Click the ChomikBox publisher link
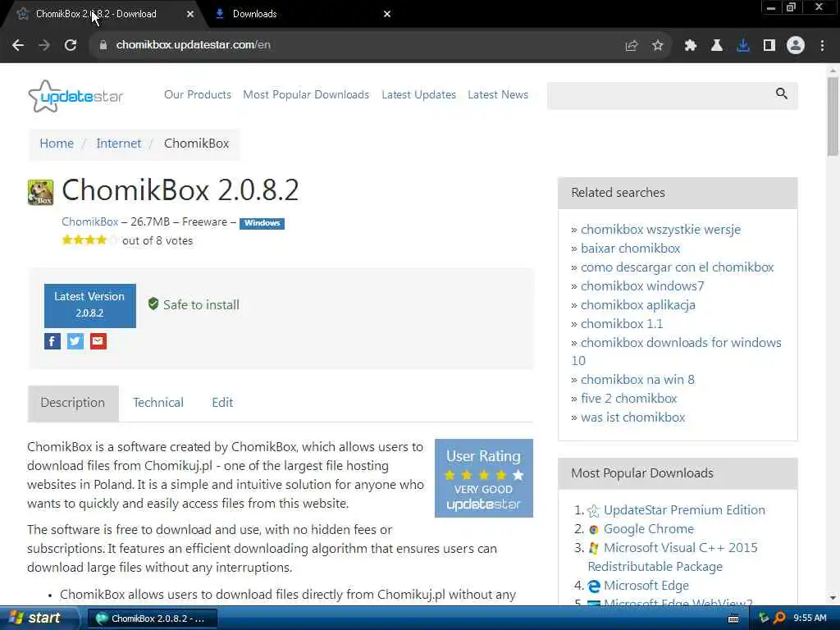Image resolution: width=840 pixels, height=630 pixels. coord(90,221)
